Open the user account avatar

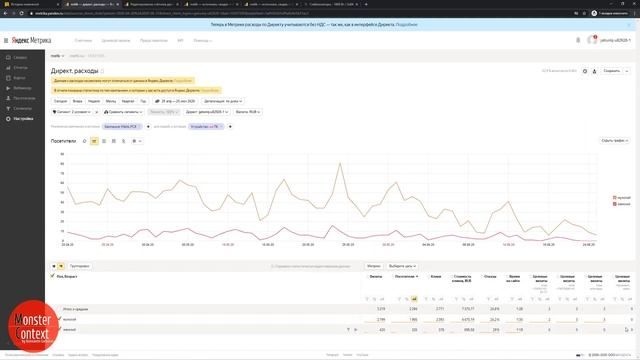click(592, 40)
